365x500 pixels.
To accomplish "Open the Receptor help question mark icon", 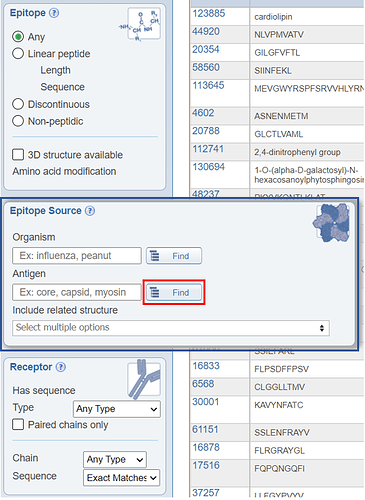I will [x=61, y=367].
